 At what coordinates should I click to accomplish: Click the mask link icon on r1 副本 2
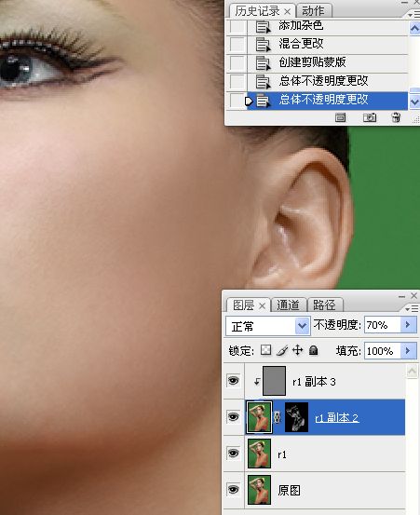click(278, 417)
